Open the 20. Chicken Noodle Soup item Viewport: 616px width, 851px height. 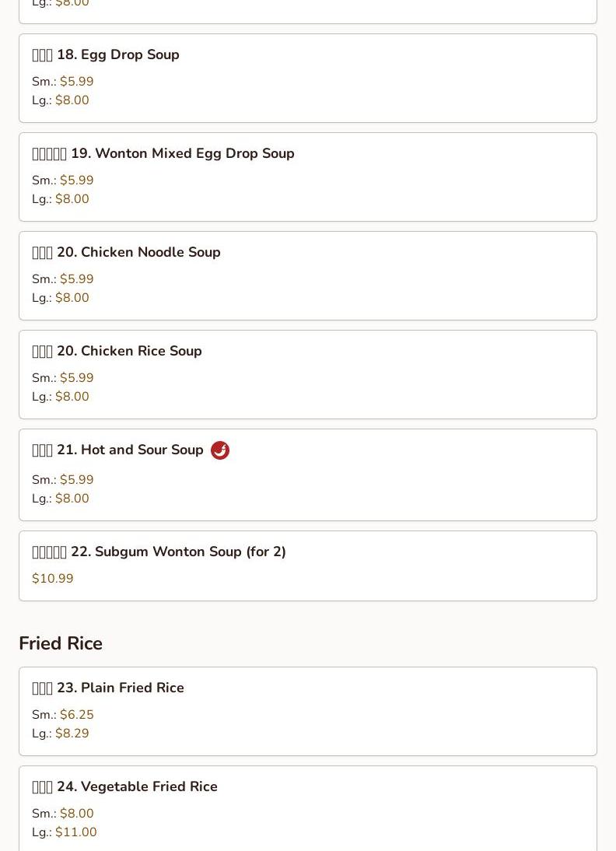pyautogui.click(x=308, y=275)
